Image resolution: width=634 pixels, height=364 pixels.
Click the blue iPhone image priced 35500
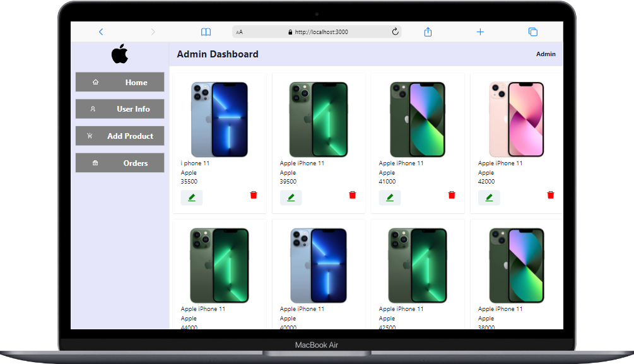click(220, 119)
